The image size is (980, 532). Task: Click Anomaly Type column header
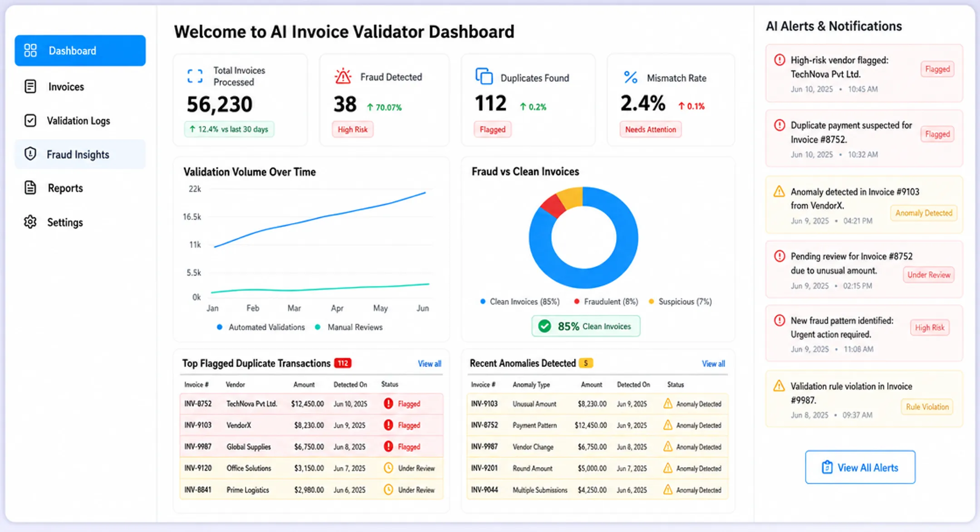point(531,385)
